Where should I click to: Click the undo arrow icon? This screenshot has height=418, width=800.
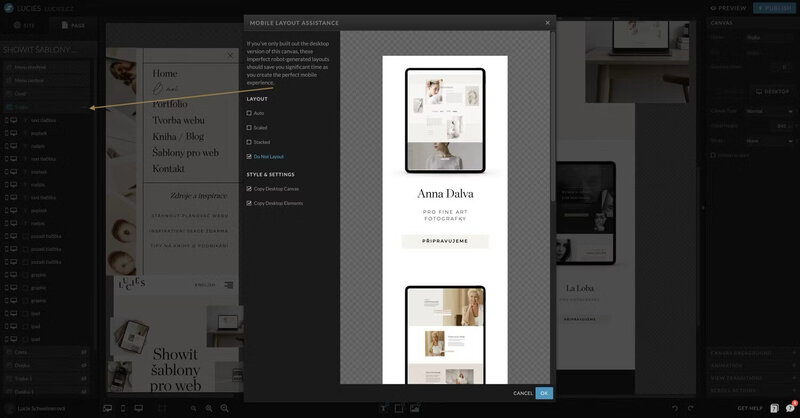pyautogui.click(x=675, y=408)
